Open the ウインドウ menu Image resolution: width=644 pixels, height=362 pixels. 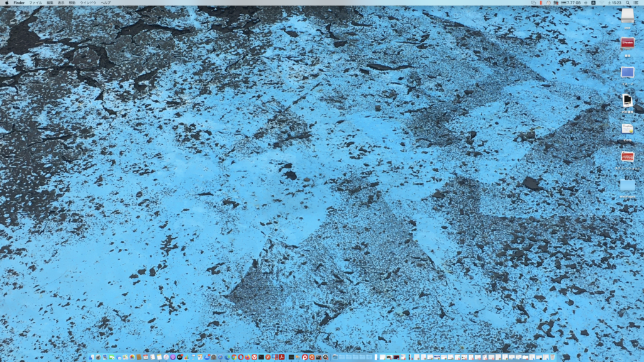pos(88,3)
